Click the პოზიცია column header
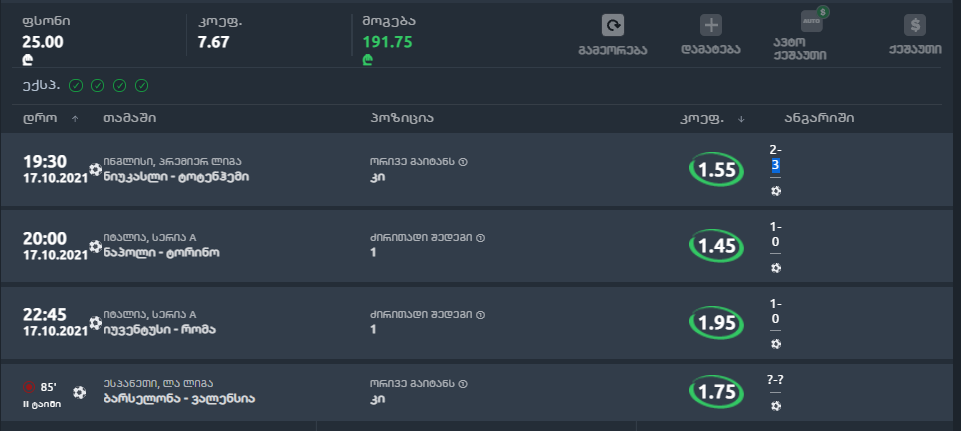The height and width of the screenshot is (431, 961). coord(401,118)
